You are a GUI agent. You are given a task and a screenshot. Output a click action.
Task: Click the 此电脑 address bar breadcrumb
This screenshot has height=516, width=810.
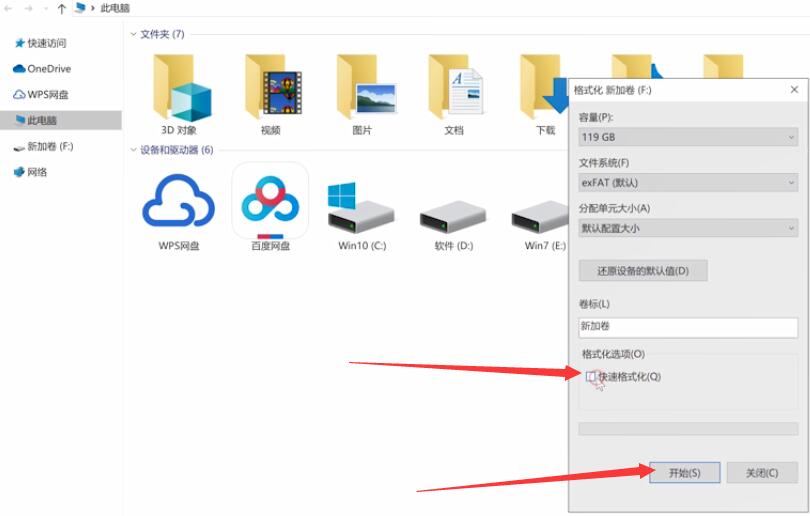(115, 8)
